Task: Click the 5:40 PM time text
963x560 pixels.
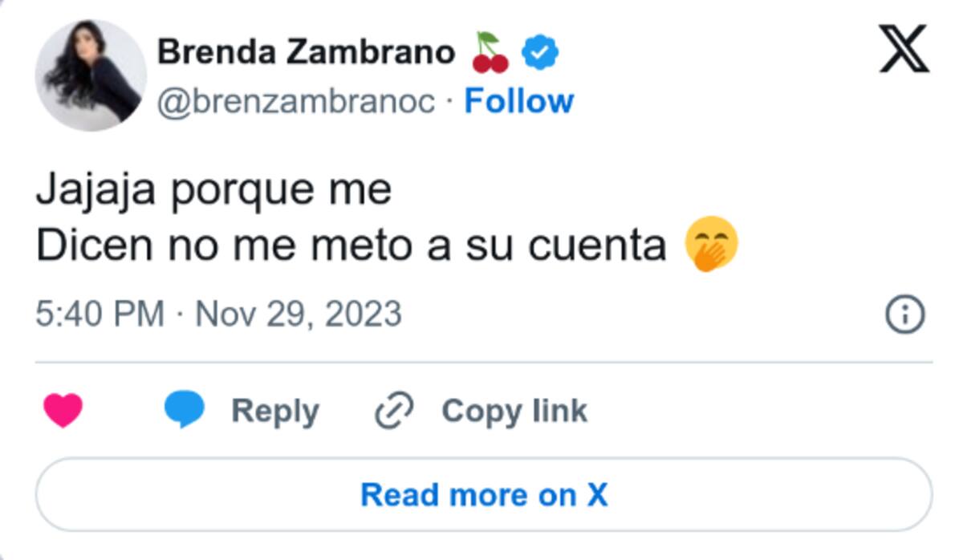Action: click(99, 314)
